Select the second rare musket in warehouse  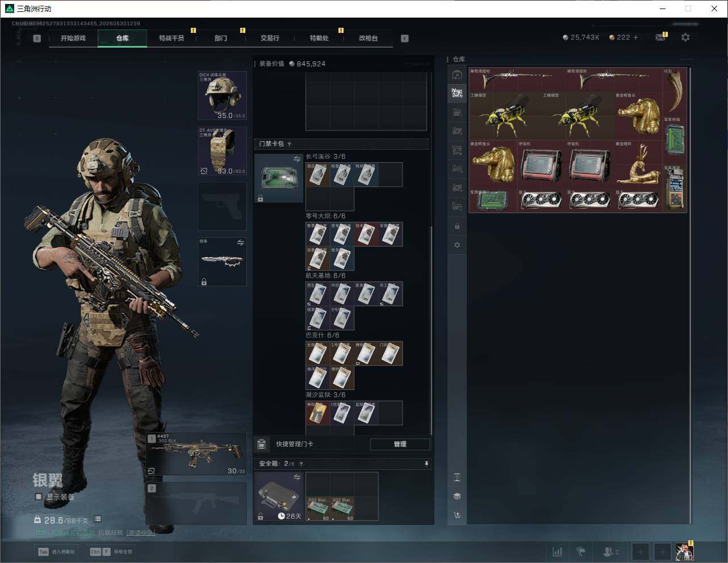[x=613, y=80]
